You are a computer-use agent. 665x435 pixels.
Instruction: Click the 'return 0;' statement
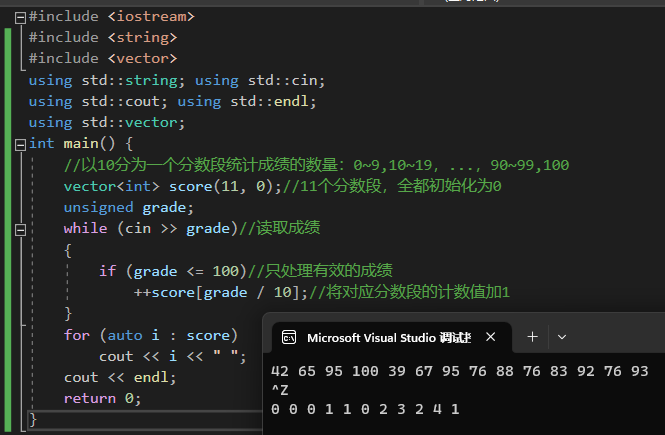pyautogui.click(x=102, y=399)
